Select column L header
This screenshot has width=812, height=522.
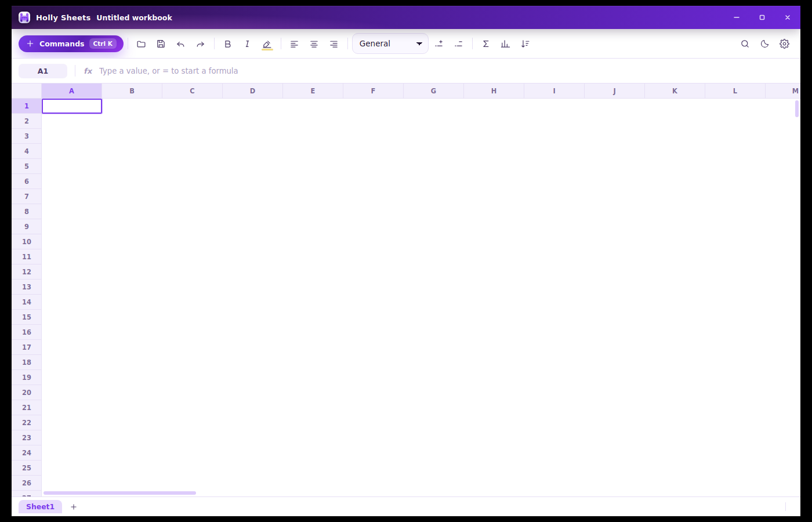[735, 91]
